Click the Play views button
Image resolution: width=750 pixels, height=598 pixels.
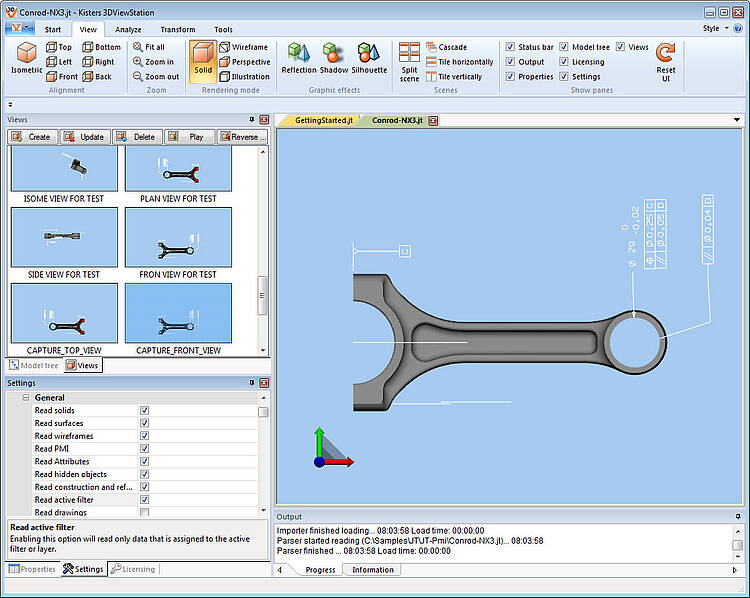point(190,137)
